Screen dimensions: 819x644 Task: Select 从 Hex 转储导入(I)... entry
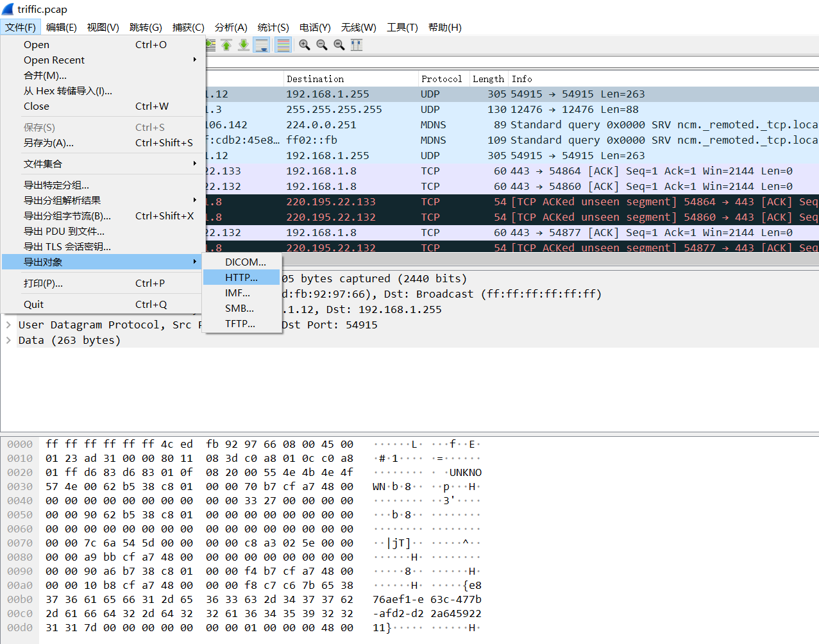pos(101,91)
